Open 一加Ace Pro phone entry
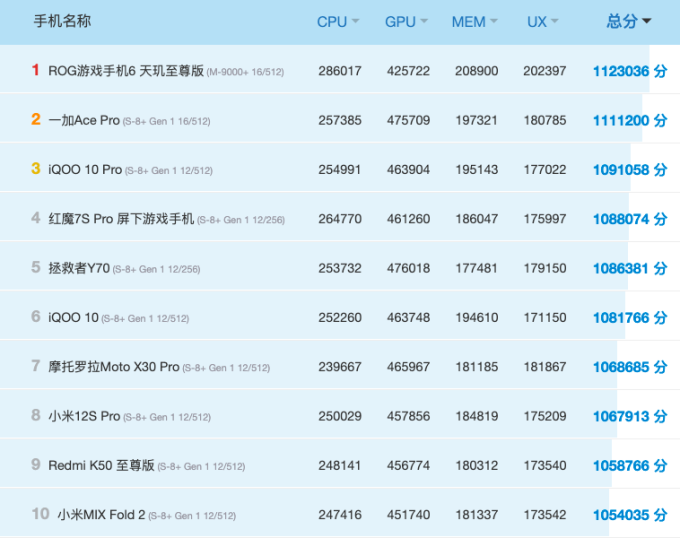 84,120
